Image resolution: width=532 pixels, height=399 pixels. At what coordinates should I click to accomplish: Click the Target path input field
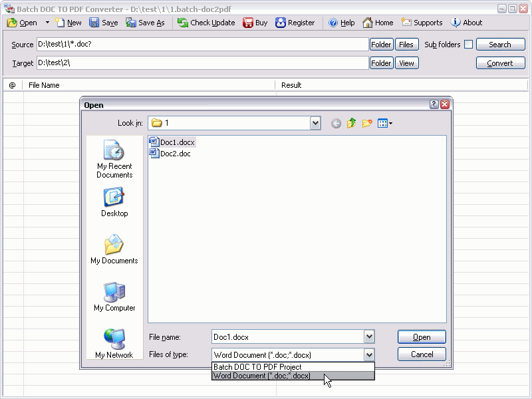coord(203,63)
